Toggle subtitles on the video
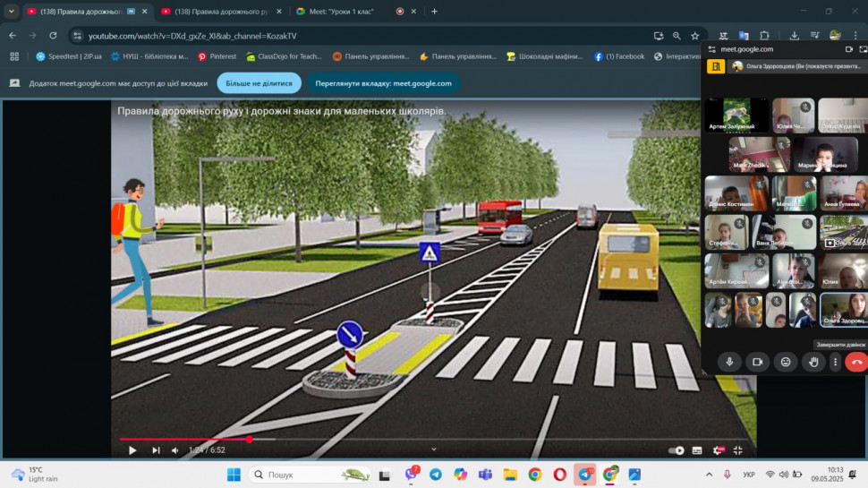 coord(697,450)
